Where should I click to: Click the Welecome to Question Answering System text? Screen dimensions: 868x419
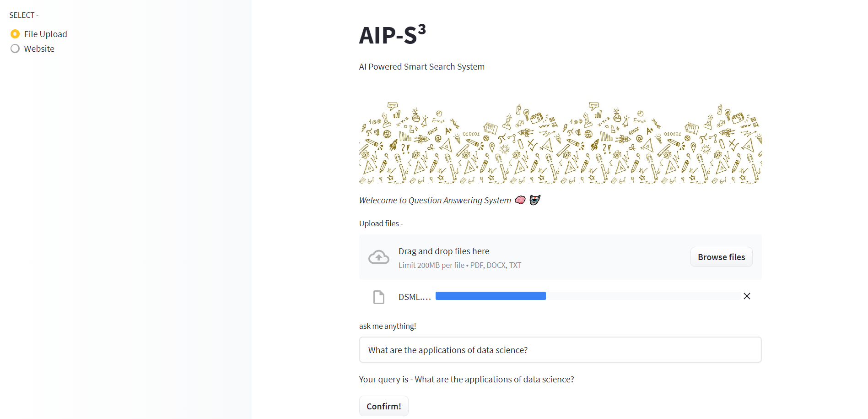[435, 201]
